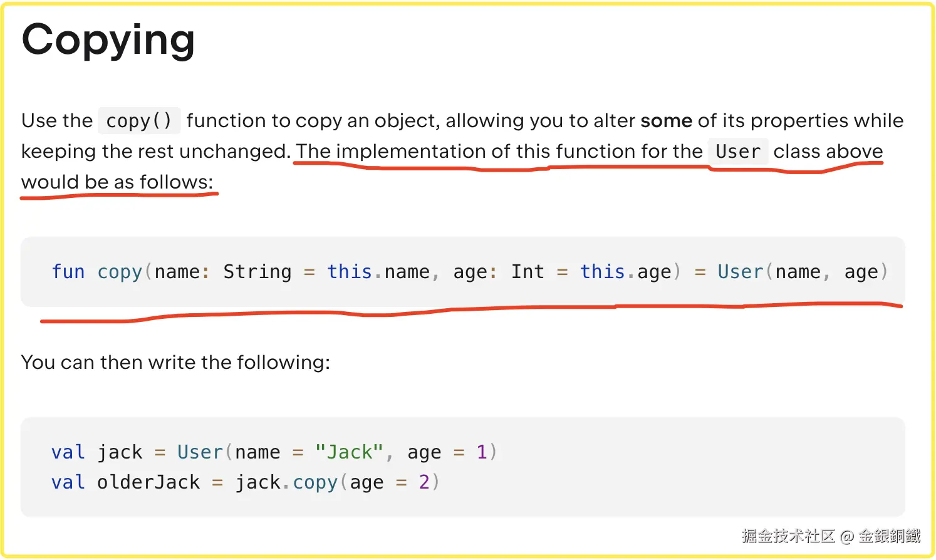Click the inline copy() code snippet
Viewport: 936px width, 560px height.
coord(138,121)
